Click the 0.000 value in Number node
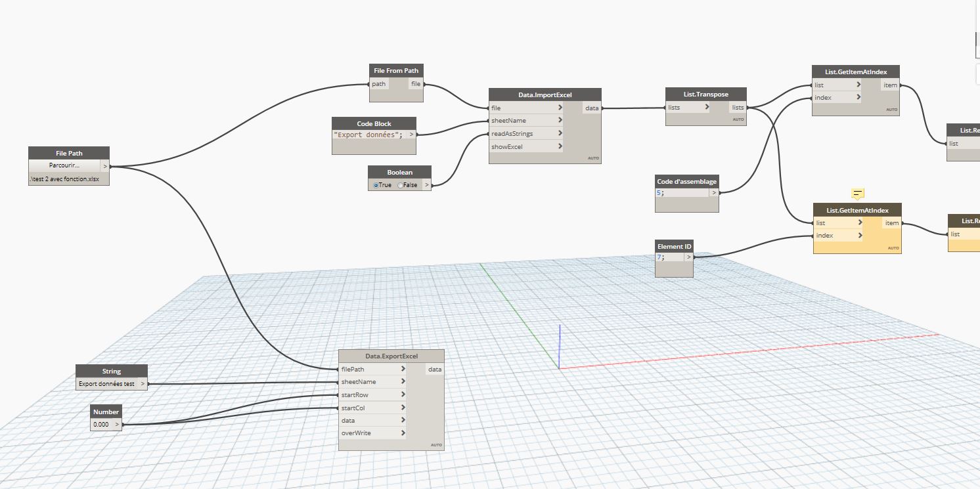Screen dimensions: 980x489 pos(101,425)
